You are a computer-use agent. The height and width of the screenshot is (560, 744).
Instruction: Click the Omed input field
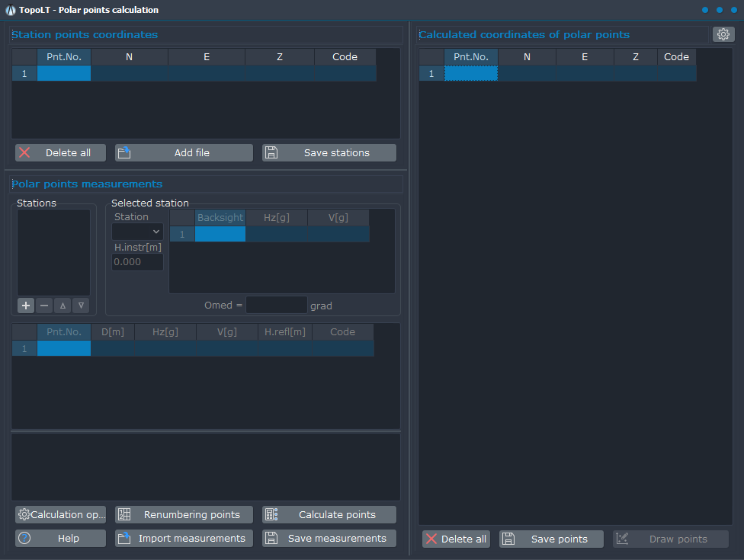276,305
